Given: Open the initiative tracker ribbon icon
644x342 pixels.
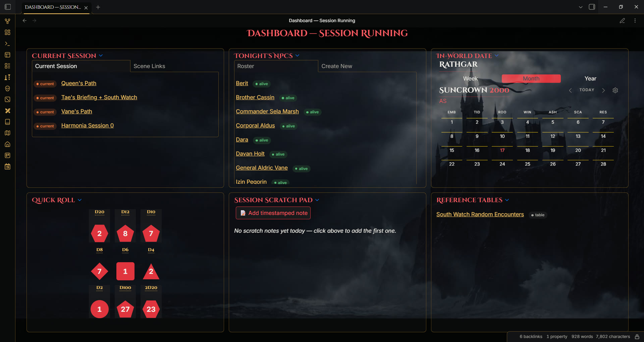Looking at the screenshot, I should point(7,77).
